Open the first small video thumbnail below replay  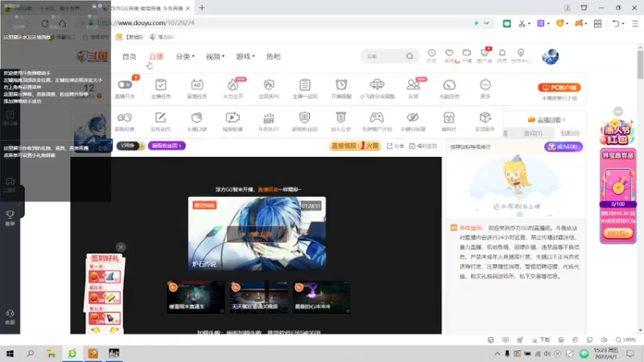point(196,297)
